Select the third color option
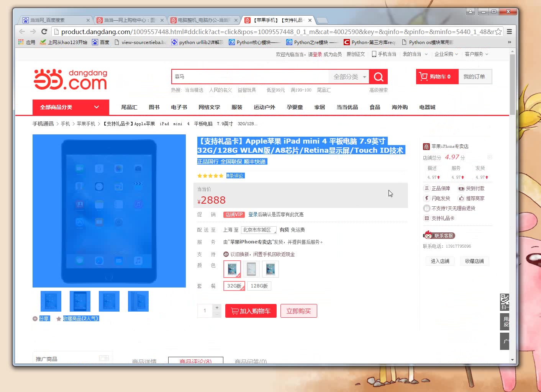Image resolution: width=541 pixels, height=392 pixels. point(270,269)
